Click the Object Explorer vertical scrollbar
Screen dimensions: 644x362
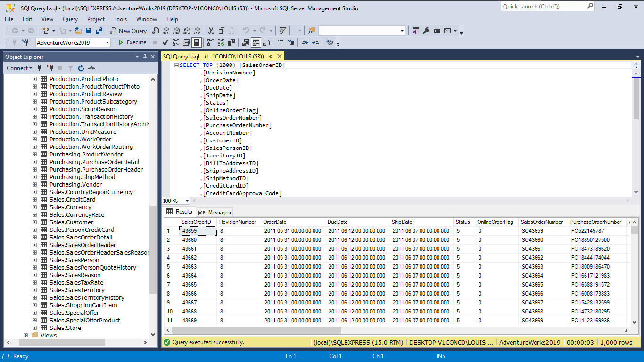pos(153,250)
